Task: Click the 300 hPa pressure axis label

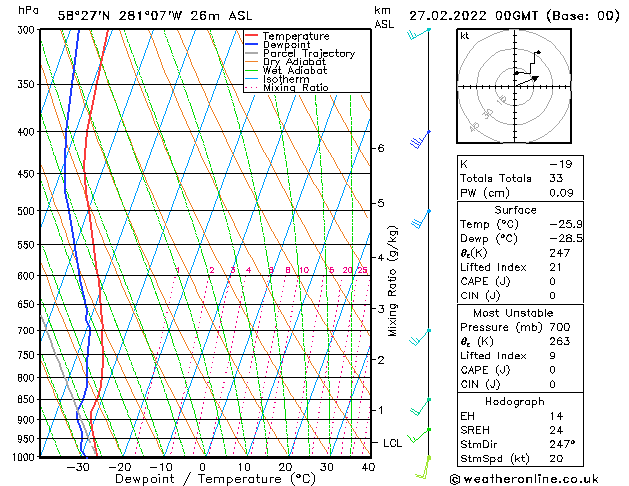Action: (x=26, y=30)
